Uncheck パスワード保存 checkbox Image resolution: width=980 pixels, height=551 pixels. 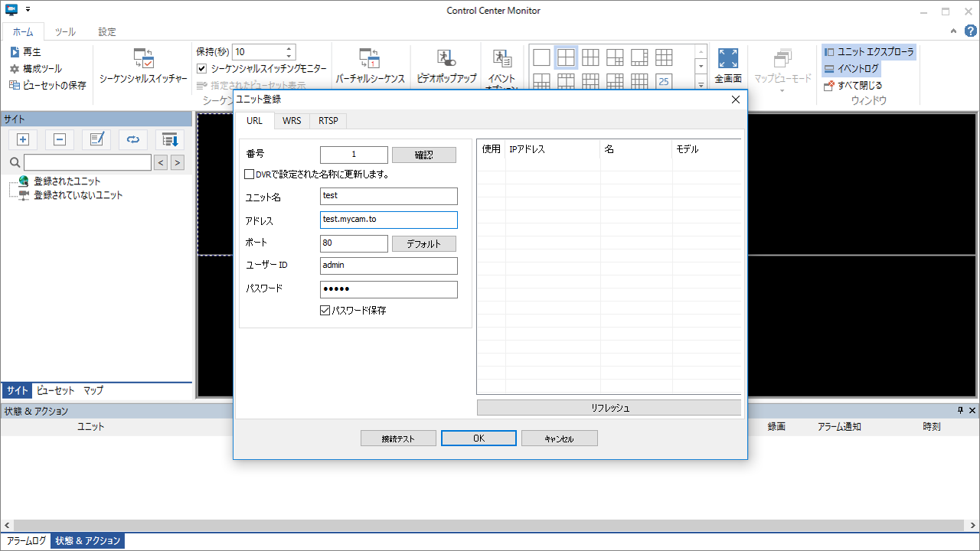click(325, 311)
